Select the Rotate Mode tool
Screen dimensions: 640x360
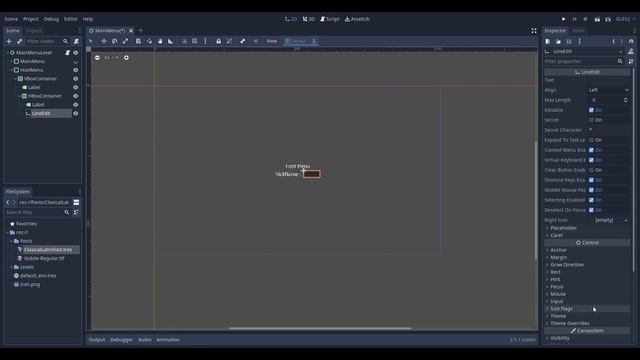click(115, 41)
